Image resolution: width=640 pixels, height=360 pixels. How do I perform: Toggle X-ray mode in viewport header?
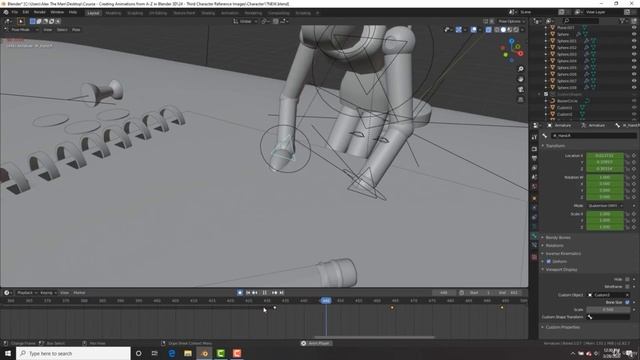[x=489, y=30]
